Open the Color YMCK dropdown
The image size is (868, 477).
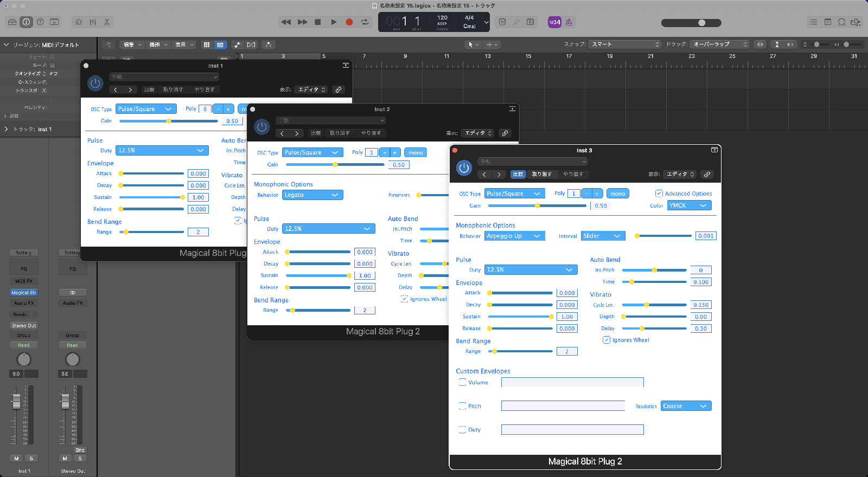[x=689, y=205]
